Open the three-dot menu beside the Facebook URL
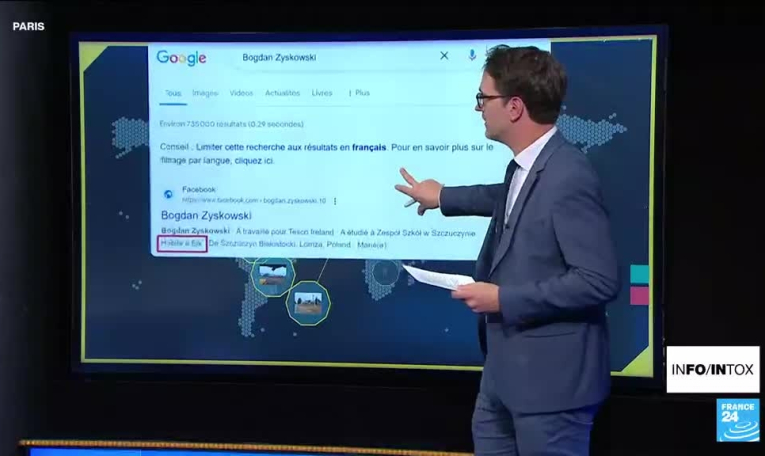 click(335, 200)
